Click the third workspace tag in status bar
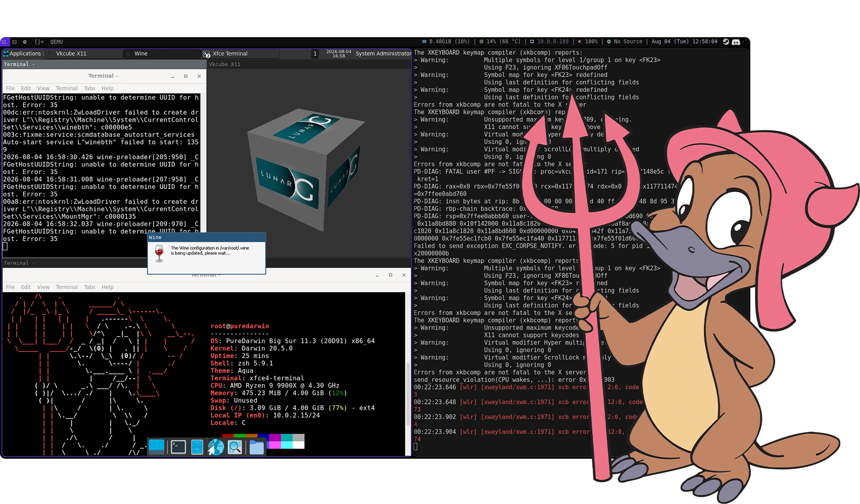The width and height of the screenshot is (860, 504). tap(25, 42)
